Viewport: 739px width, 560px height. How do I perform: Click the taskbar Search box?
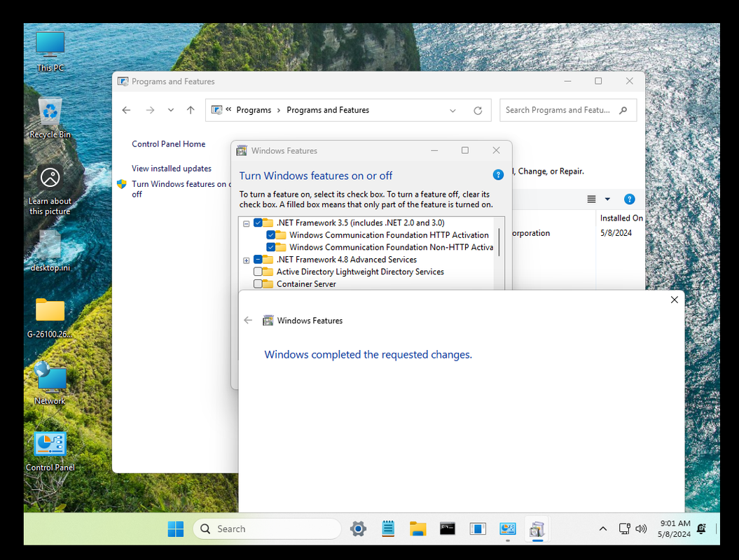click(x=267, y=529)
